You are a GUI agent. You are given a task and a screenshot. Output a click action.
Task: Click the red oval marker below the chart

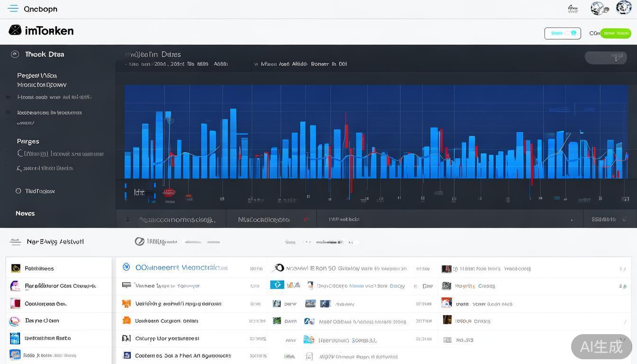click(x=169, y=192)
